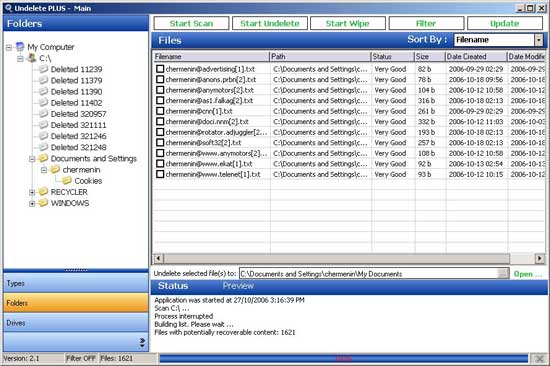The width and height of the screenshot is (550, 366).
Task: Click the browse button beside undelete path
Action: pos(503,274)
